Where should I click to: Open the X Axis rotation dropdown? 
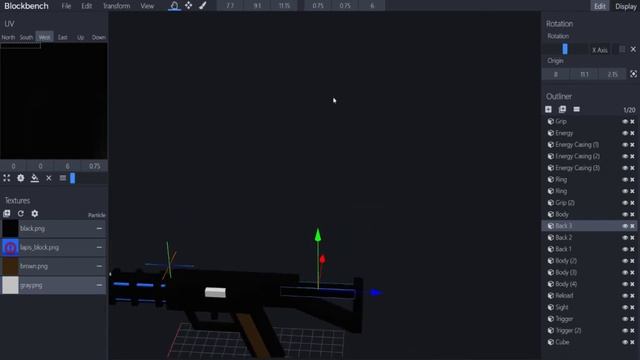click(x=600, y=50)
